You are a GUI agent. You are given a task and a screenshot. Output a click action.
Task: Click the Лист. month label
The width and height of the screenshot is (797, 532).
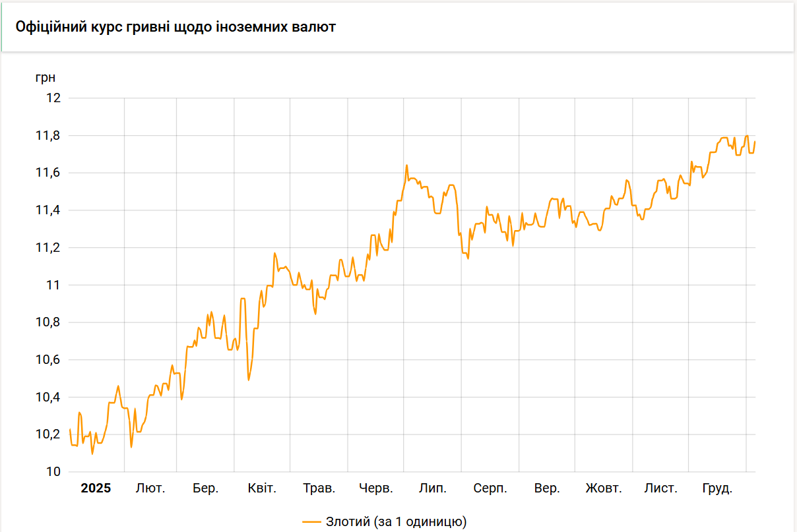coord(660,488)
